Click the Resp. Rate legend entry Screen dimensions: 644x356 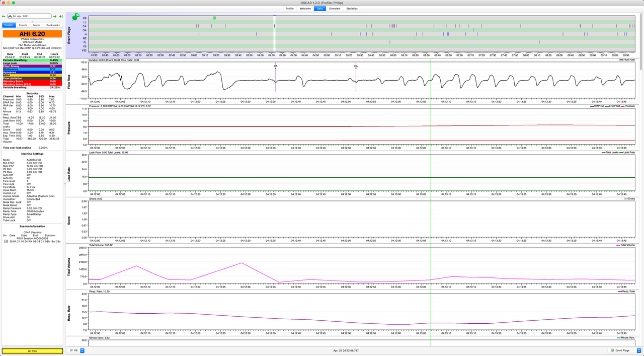[x=626, y=291]
